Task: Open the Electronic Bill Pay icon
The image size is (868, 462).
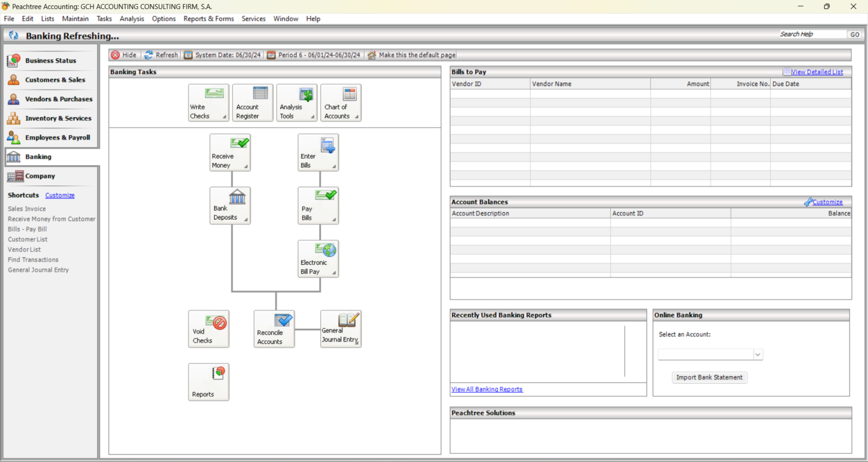Action: pyautogui.click(x=318, y=258)
